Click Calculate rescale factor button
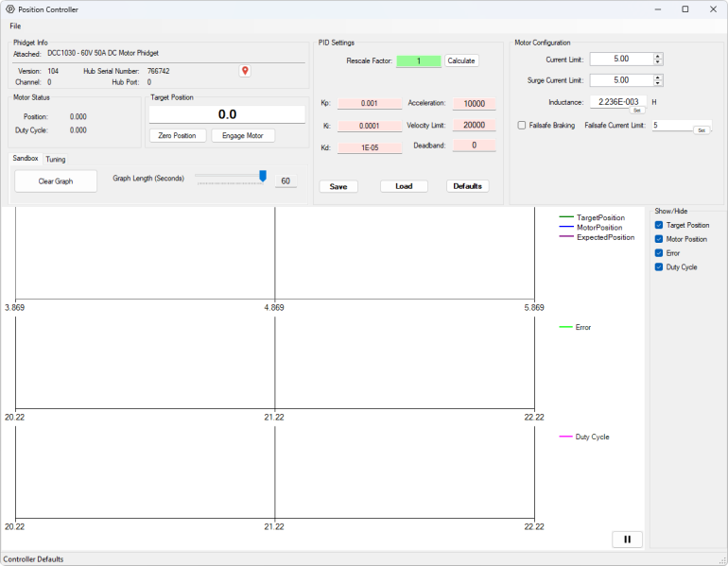 (x=461, y=60)
